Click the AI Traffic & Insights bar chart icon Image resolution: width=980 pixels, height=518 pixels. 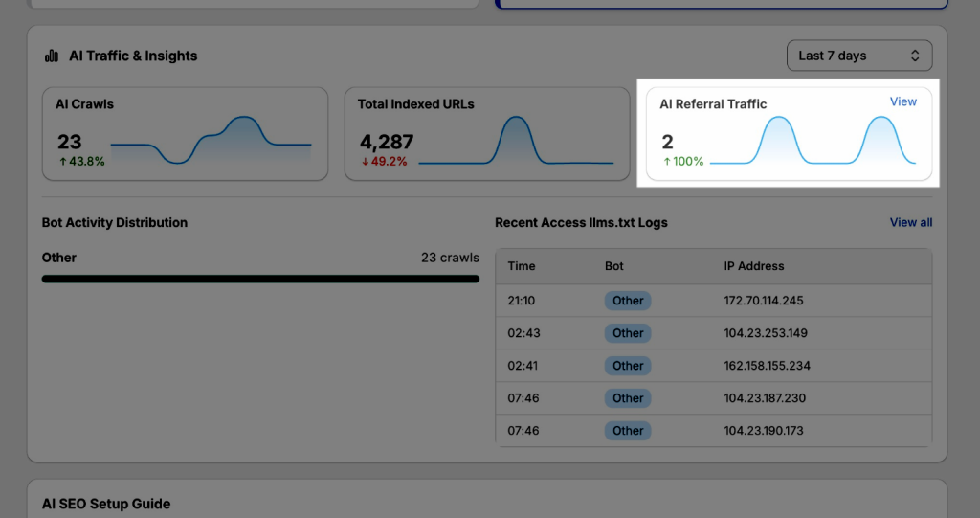tap(52, 56)
